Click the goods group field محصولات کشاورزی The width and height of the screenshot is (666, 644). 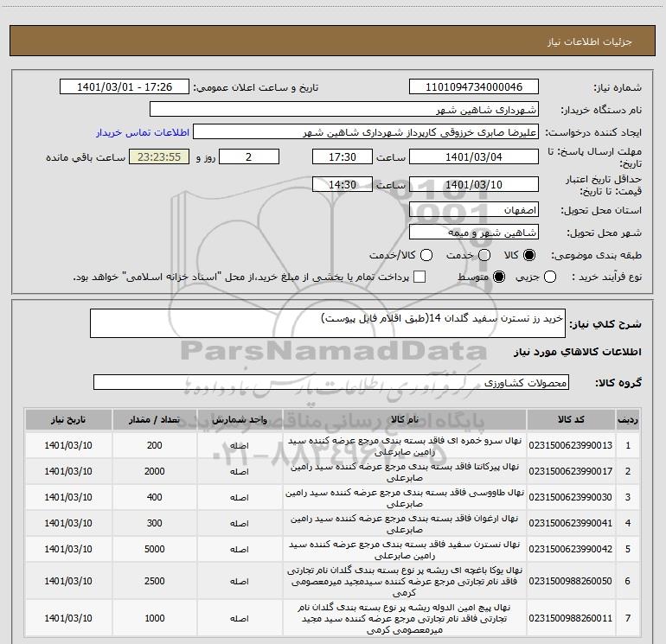point(331,382)
